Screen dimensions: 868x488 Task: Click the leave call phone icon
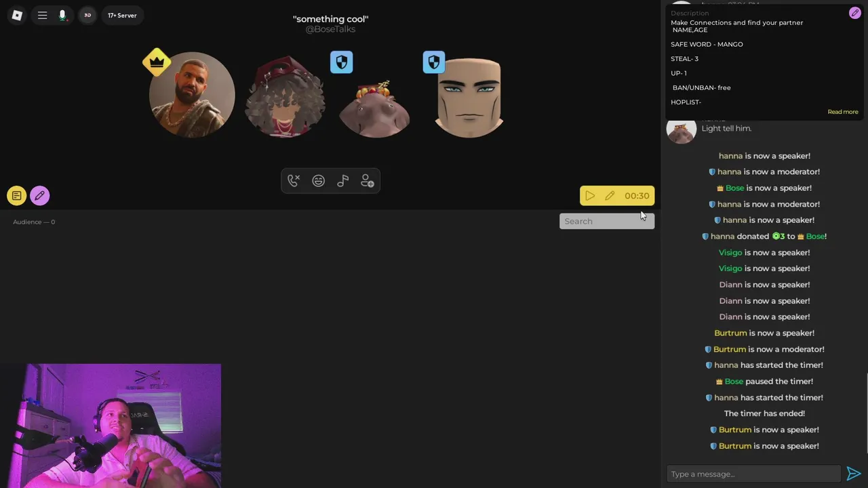(x=294, y=181)
